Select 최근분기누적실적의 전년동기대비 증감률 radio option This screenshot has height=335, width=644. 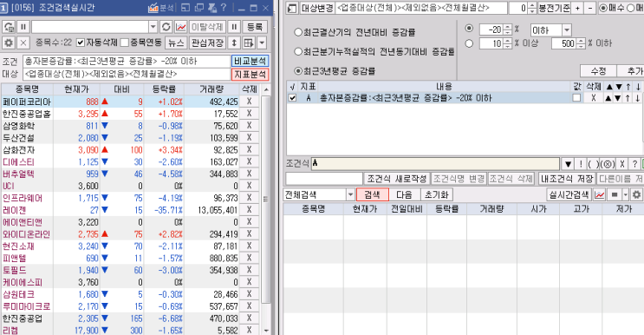298,51
